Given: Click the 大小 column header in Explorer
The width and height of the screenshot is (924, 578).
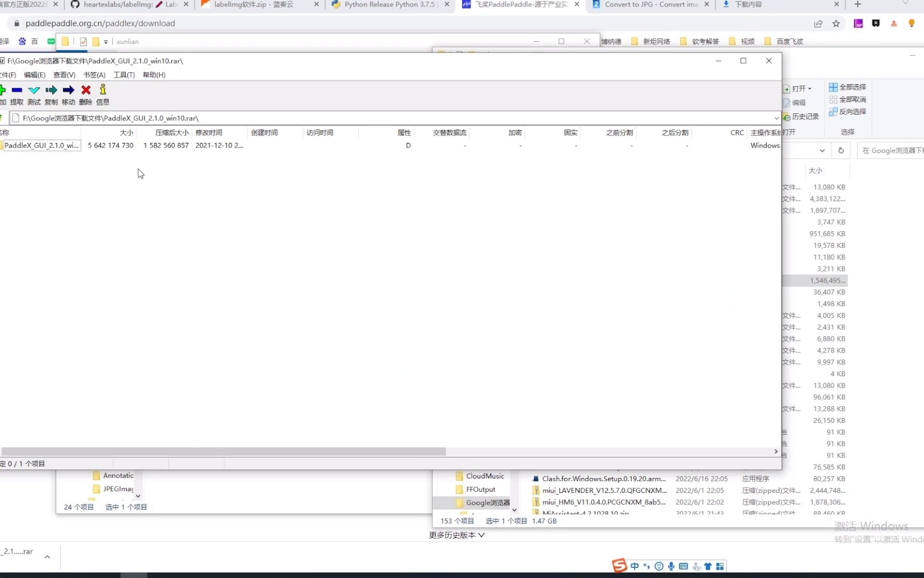Looking at the screenshot, I should click(x=815, y=170).
